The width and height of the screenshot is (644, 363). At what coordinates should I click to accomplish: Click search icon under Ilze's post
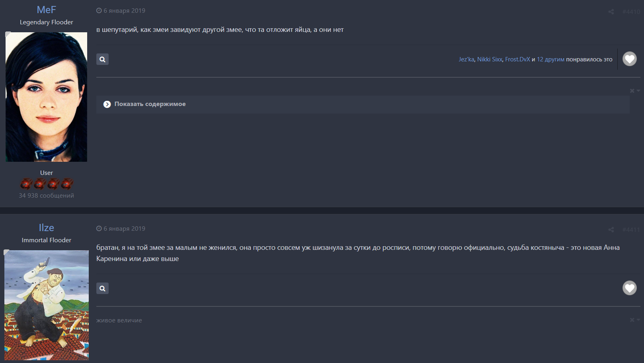pyautogui.click(x=102, y=288)
